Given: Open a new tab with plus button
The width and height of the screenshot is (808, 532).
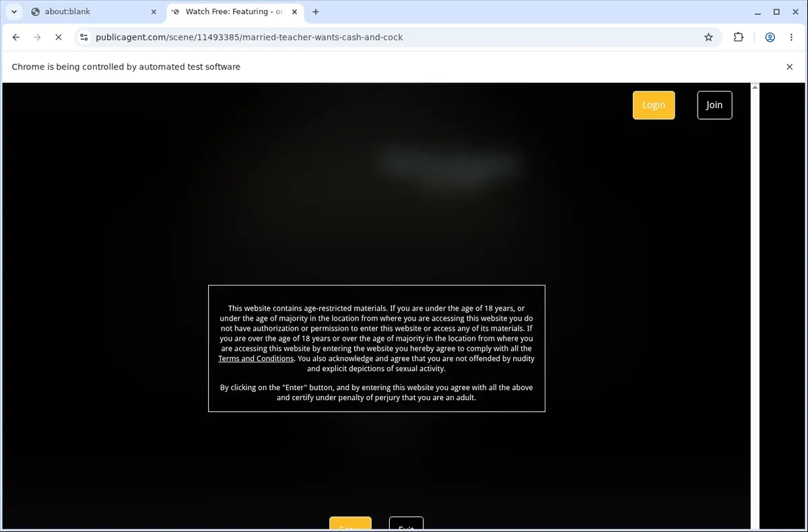Looking at the screenshot, I should (x=316, y=11).
